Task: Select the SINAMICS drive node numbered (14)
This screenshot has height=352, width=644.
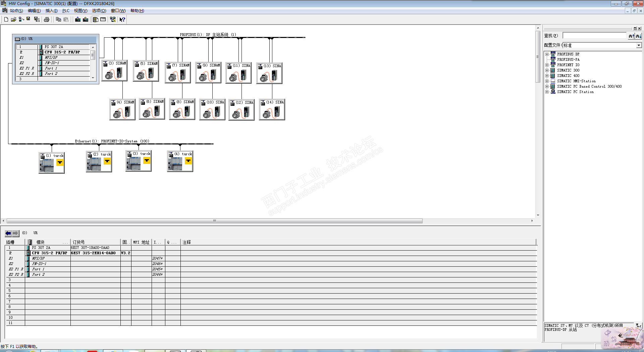Action: [272, 109]
